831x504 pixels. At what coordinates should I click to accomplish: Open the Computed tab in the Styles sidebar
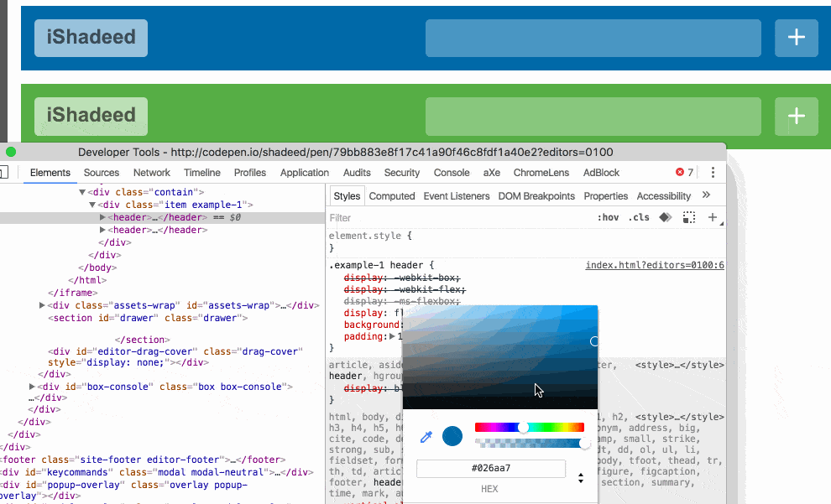(392, 195)
